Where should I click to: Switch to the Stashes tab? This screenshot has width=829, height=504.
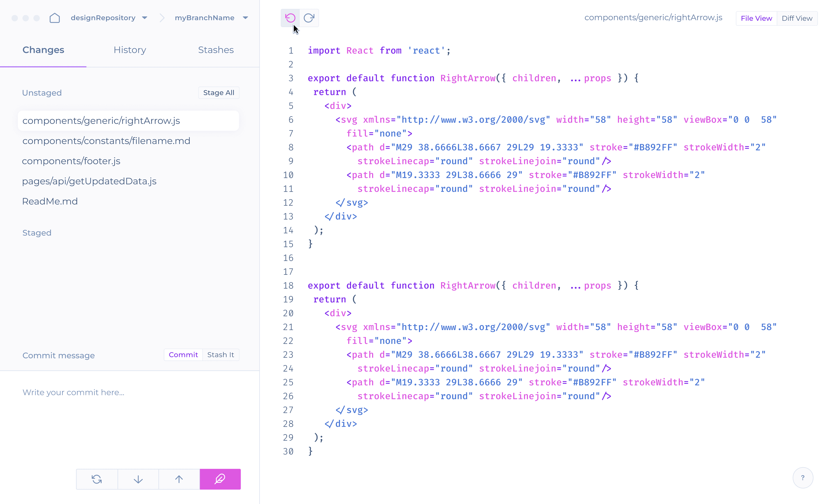click(x=216, y=50)
